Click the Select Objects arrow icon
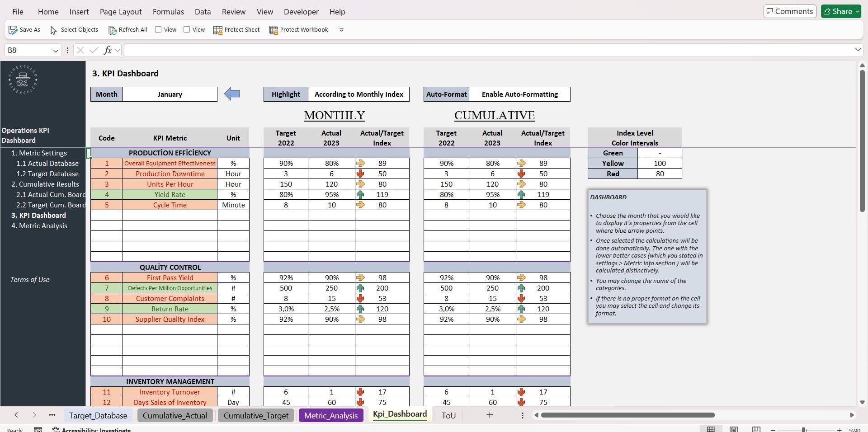Screen dimensions: 868x432 (53, 31)
